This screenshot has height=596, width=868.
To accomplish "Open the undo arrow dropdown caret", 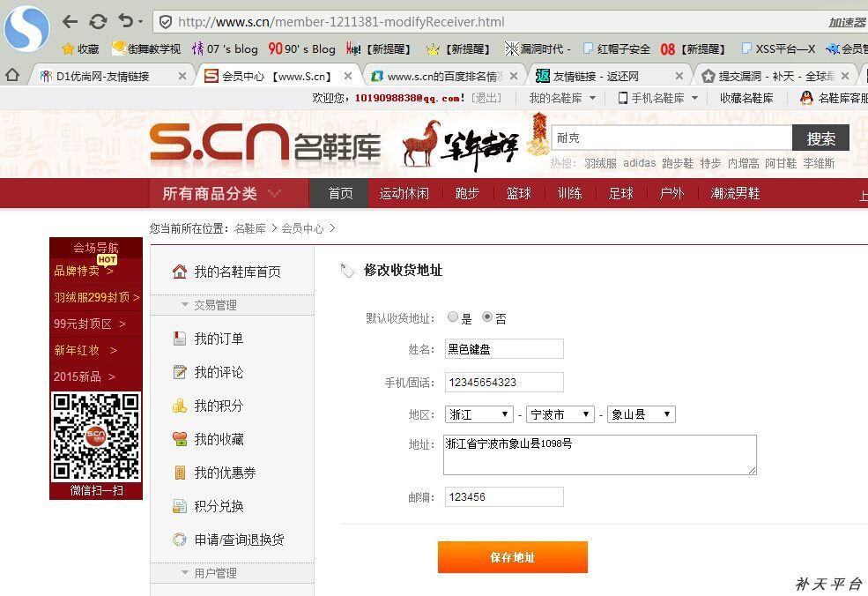I will click(141, 22).
